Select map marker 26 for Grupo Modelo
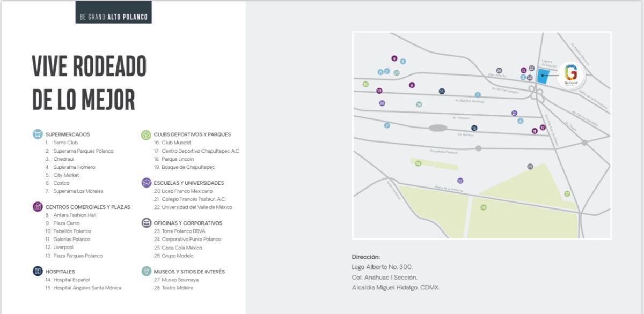The height and width of the screenshot is (314, 644). (x=499, y=71)
